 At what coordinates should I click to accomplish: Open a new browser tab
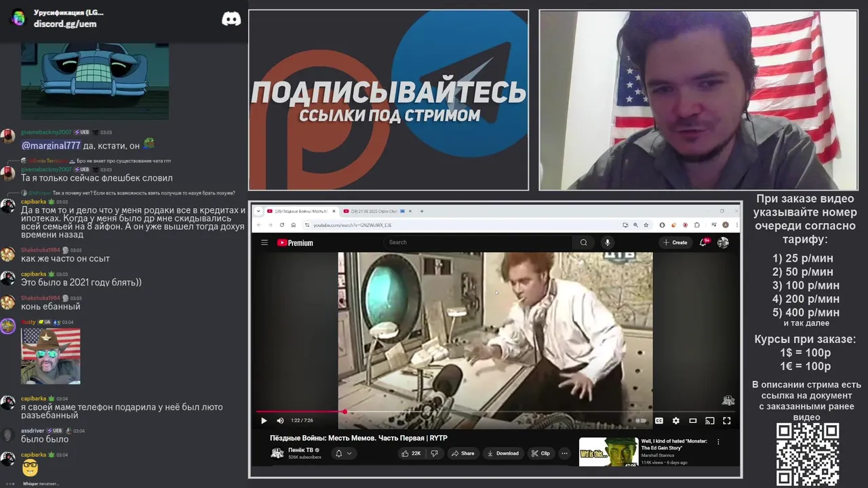tap(421, 211)
